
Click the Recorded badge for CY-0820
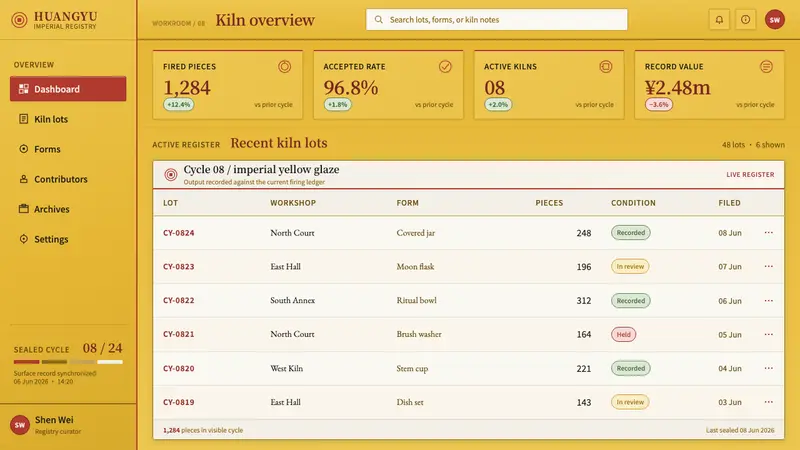pos(631,368)
